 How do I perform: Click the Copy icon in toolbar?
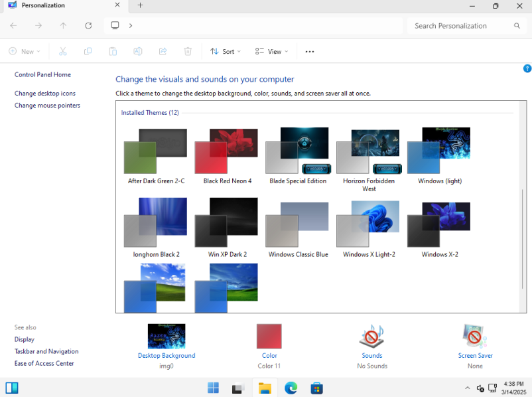coord(88,51)
